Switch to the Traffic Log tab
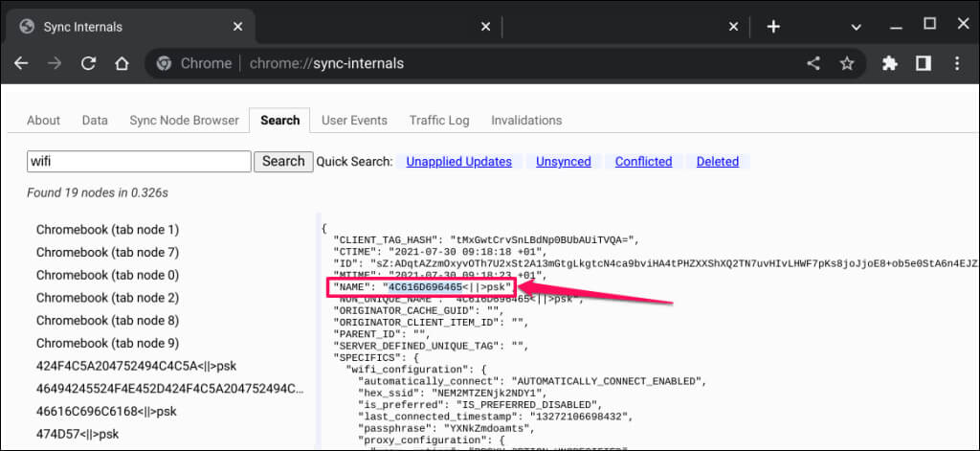The width and height of the screenshot is (980, 451). 439,121
